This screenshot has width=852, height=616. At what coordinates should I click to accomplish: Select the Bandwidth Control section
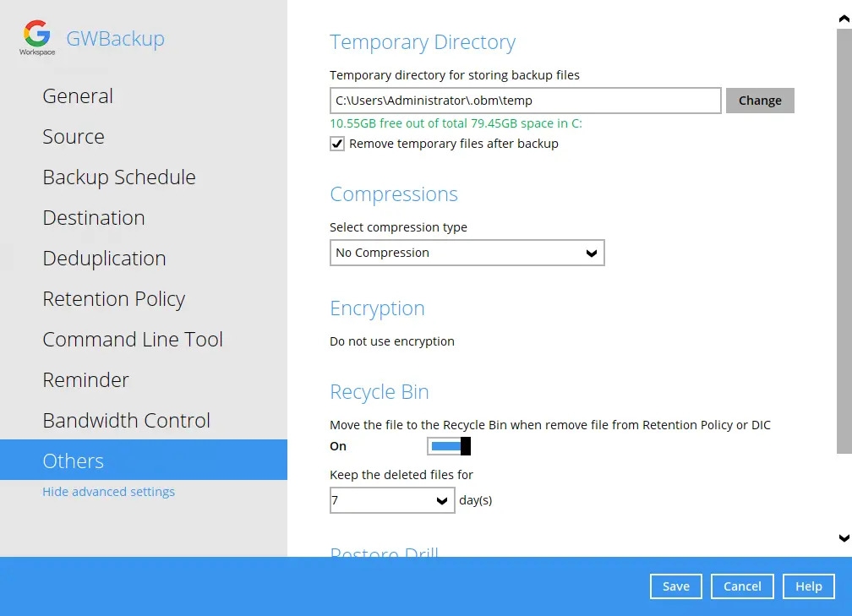127,420
